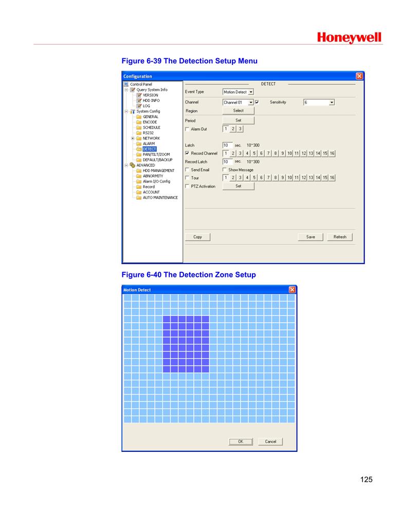Click the GENERAL folder icon
This screenshot has height=510, width=420.
[139, 117]
